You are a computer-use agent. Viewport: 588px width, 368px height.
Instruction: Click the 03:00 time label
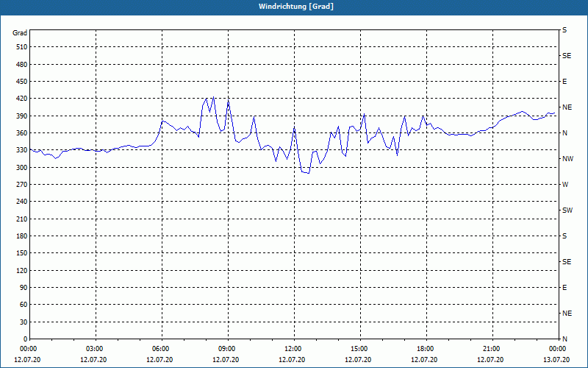[x=95, y=349]
